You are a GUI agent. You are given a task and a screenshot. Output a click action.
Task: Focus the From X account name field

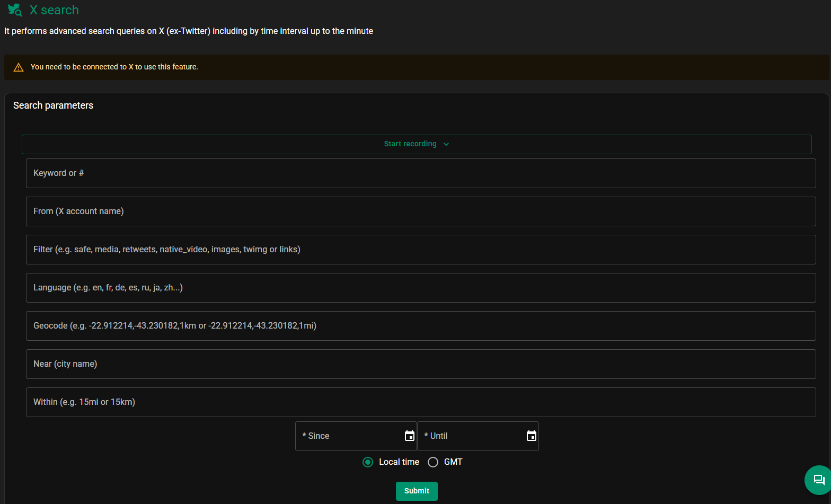420,211
